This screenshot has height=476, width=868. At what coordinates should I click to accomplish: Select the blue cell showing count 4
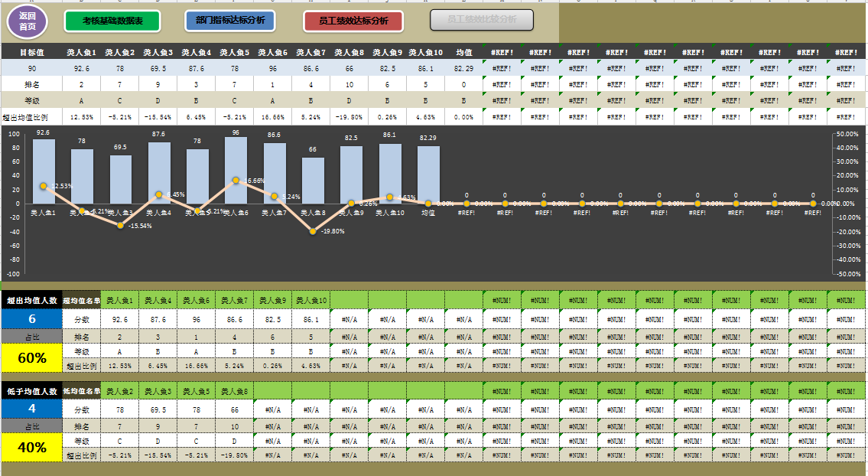point(32,409)
